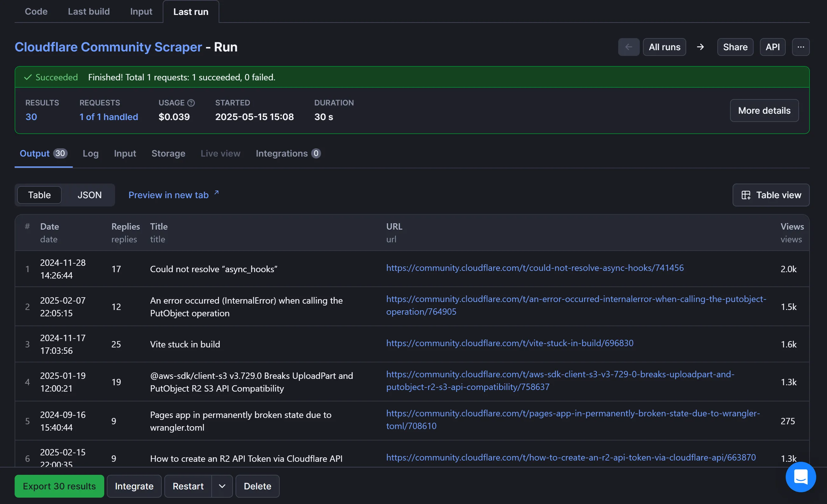The width and height of the screenshot is (827, 504).
Task: Switch to Table output format
Action: click(x=39, y=195)
